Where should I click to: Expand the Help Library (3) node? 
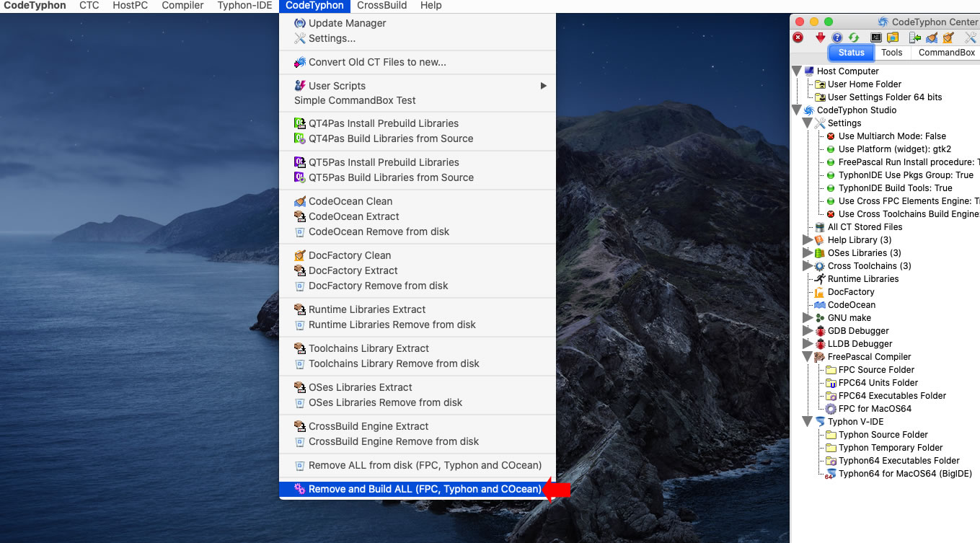coord(808,240)
